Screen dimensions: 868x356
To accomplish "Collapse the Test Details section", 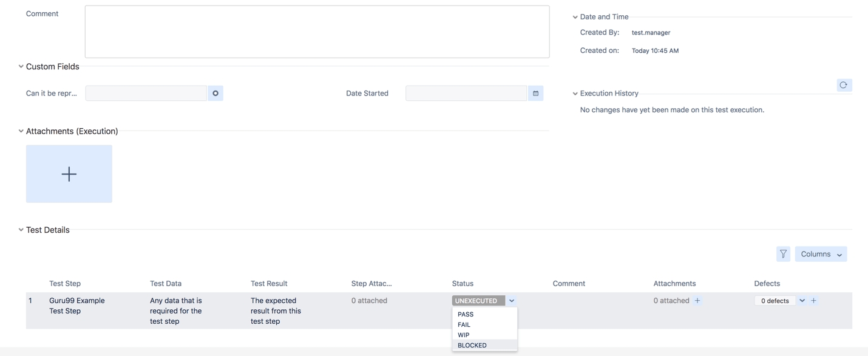I will [x=21, y=230].
